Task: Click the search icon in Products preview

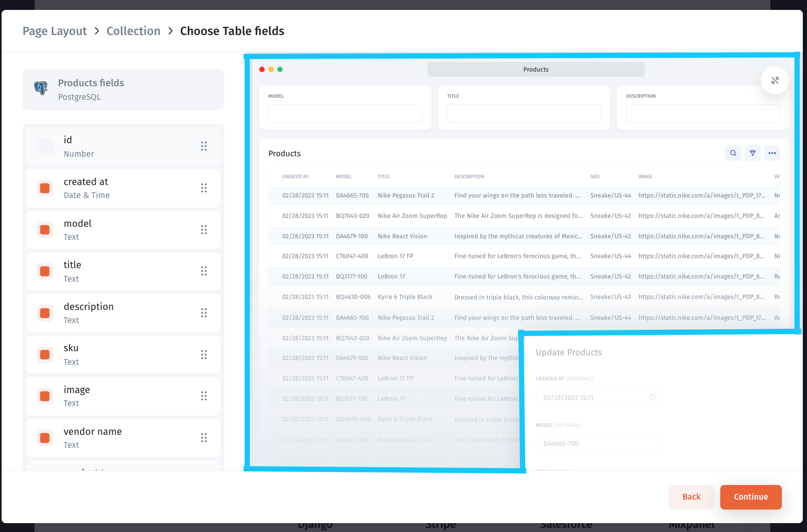Action: (x=733, y=153)
